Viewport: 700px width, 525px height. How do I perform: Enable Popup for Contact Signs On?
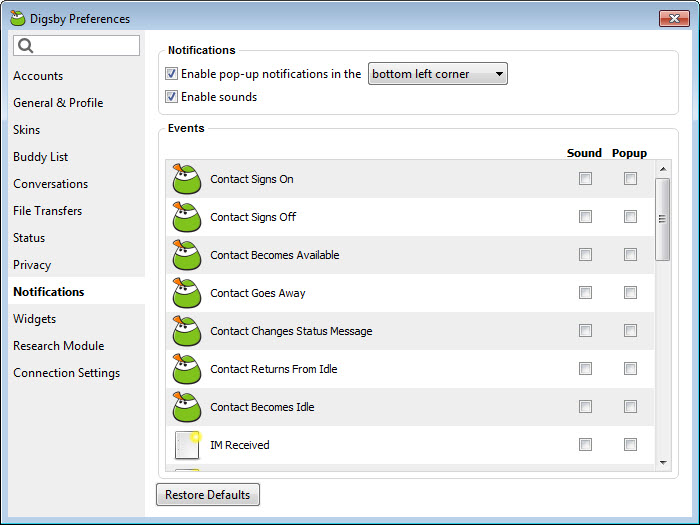630,179
